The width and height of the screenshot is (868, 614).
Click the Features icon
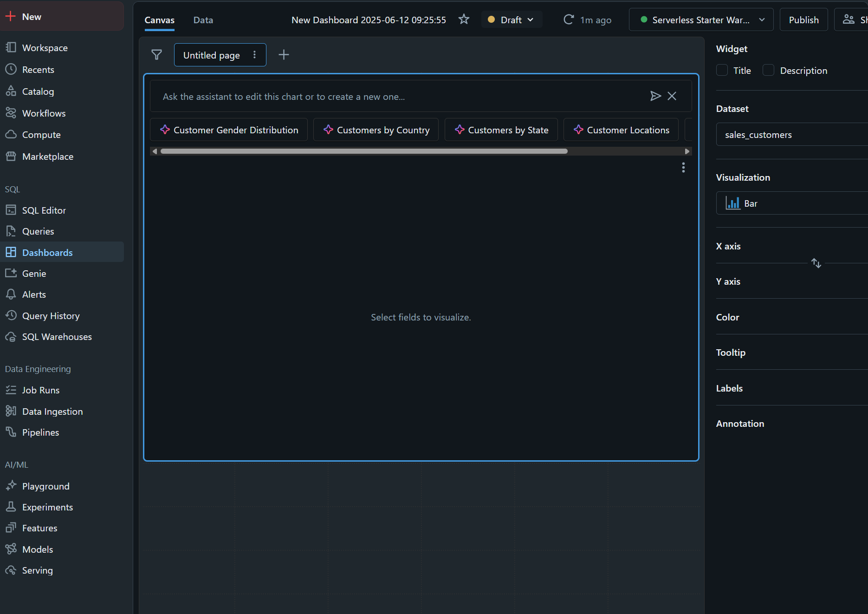[11, 528]
